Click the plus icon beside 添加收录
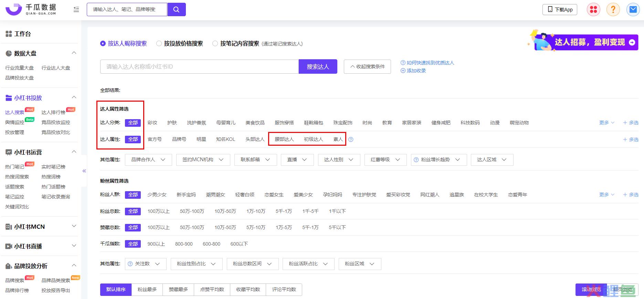 (x=403, y=71)
